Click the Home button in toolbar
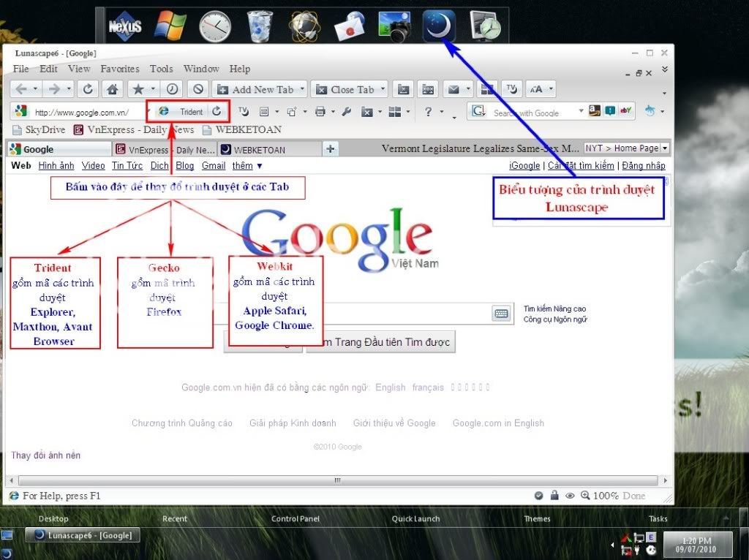This screenshot has width=749, height=560. click(x=112, y=89)
